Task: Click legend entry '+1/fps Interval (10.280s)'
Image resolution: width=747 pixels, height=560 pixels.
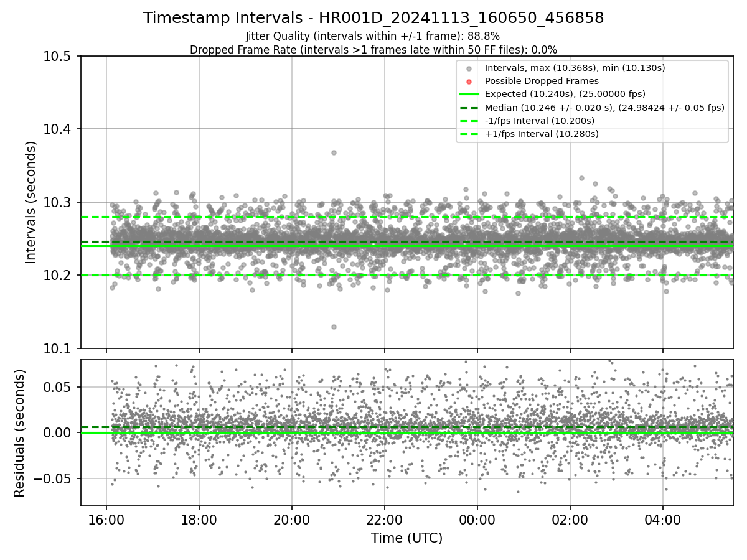Action: click(x=542, y=134)
